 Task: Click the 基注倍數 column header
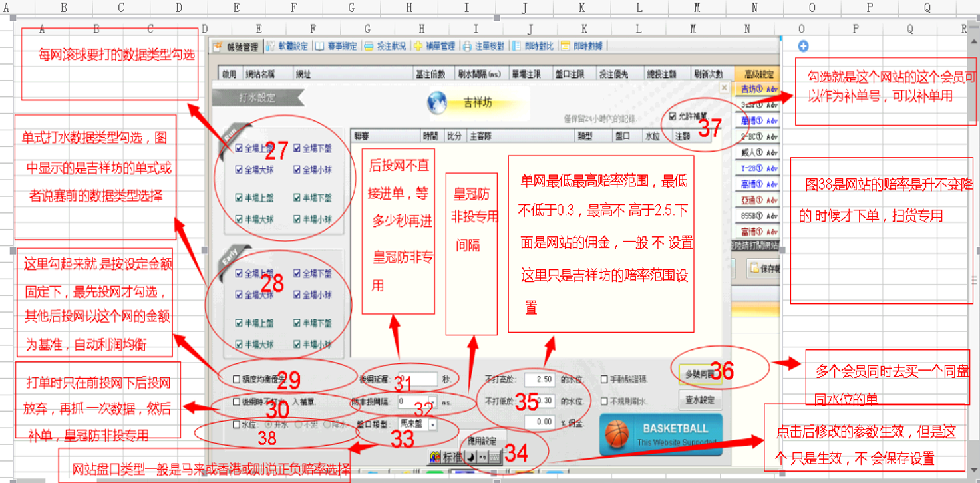(x=433, y=74)
